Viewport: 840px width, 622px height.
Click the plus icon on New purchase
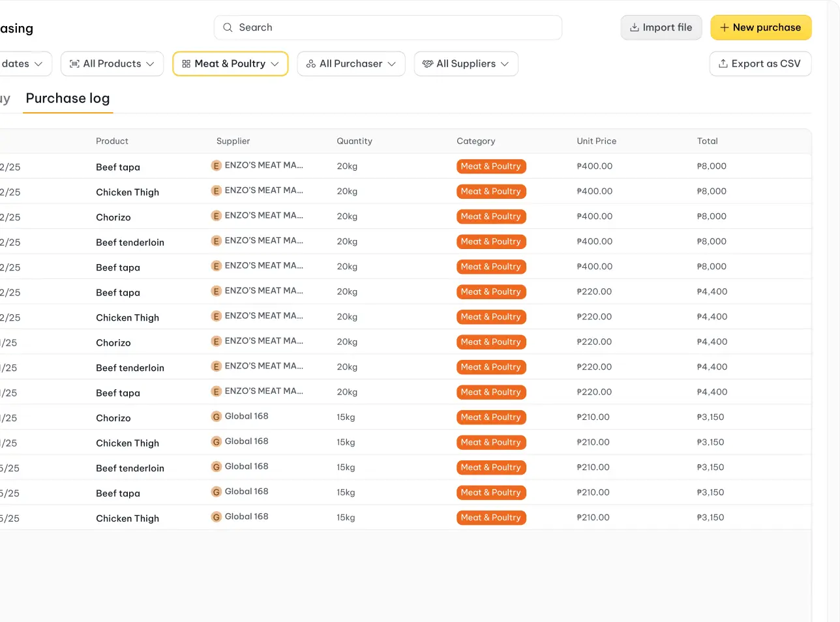724,27
